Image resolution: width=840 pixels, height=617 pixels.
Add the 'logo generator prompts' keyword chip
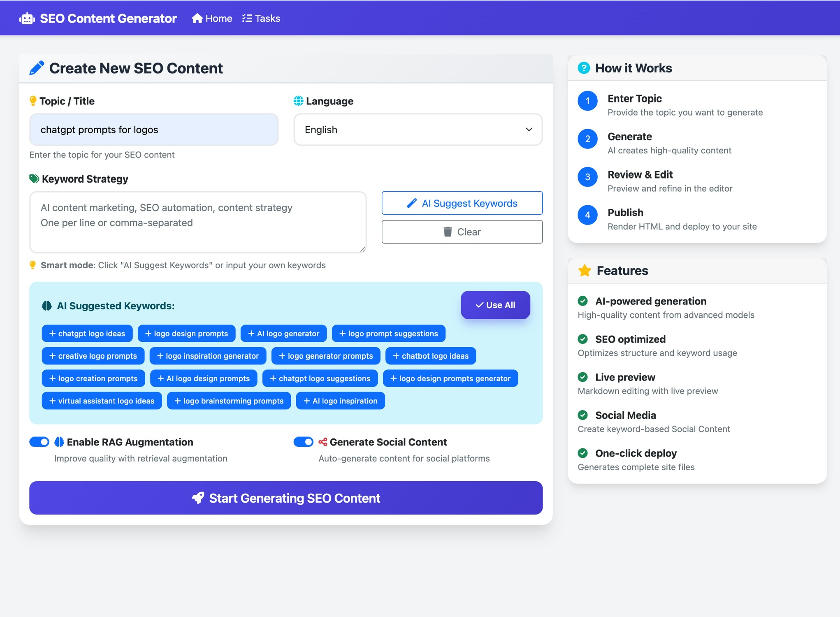click(x=326, y=356)
